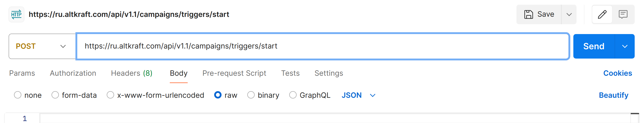Viewport: 644px width, 123px height.
Task: Select the none body radio button
Action: pos(17,95)
